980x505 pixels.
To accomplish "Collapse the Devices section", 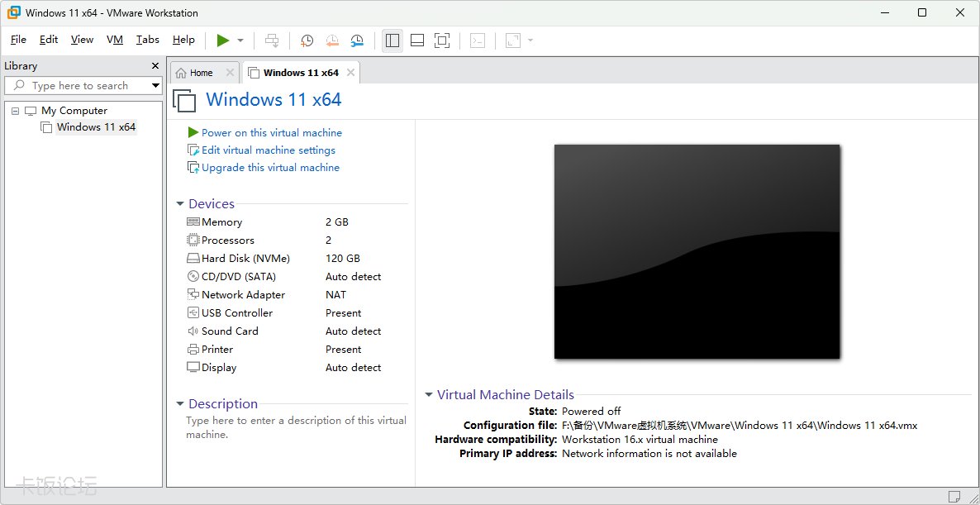I will click(x=180, y=204).
